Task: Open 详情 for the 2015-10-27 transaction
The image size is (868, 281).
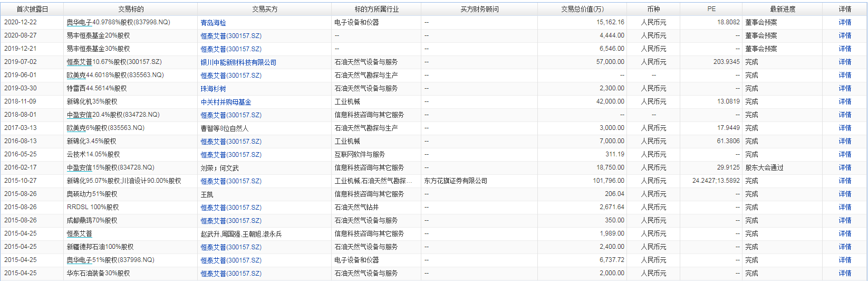Action: tap(845, 181)
